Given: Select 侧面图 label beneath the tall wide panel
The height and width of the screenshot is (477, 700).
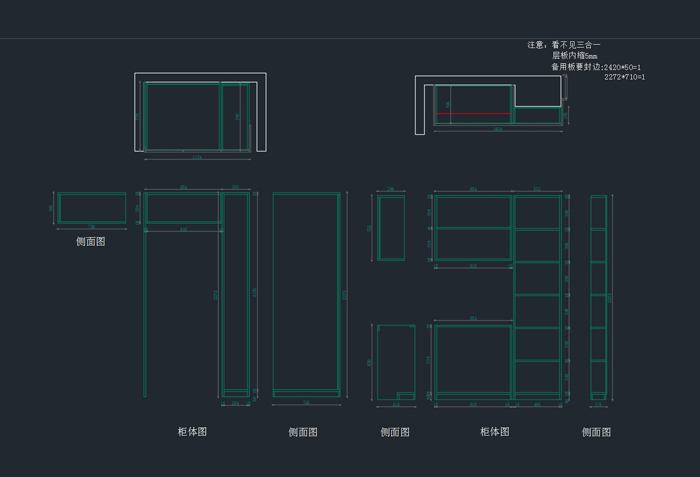Looking at the screenshot, I should tap(303, 432).
